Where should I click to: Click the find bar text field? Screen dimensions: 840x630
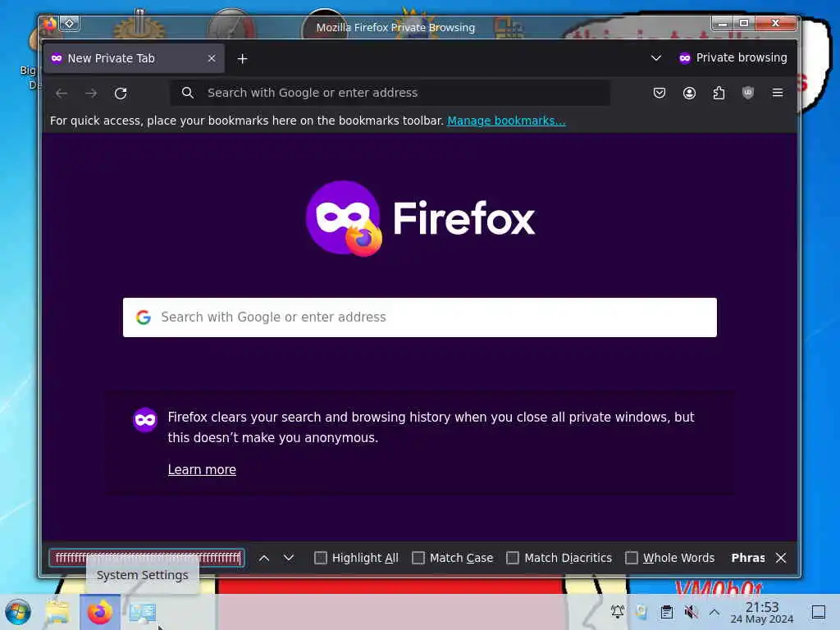(x=147, y=558)
